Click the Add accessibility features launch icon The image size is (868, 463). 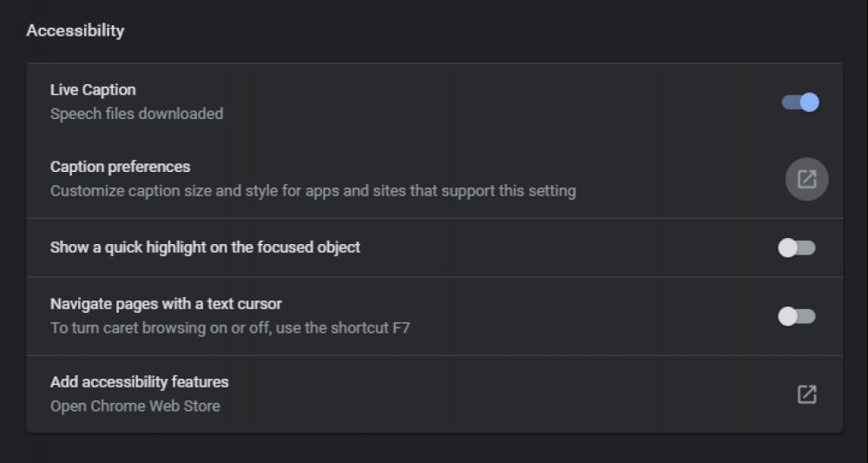(x=806, y=394)
